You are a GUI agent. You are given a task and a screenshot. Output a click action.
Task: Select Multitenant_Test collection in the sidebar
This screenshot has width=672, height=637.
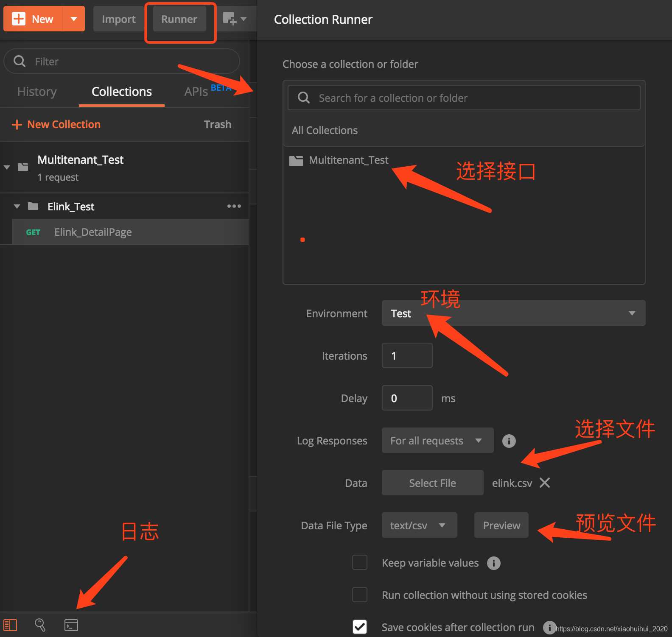[x=124, y=168]
